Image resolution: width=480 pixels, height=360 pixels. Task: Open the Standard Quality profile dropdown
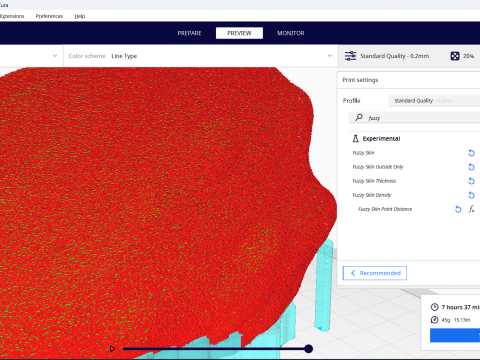tap(434, 101)
